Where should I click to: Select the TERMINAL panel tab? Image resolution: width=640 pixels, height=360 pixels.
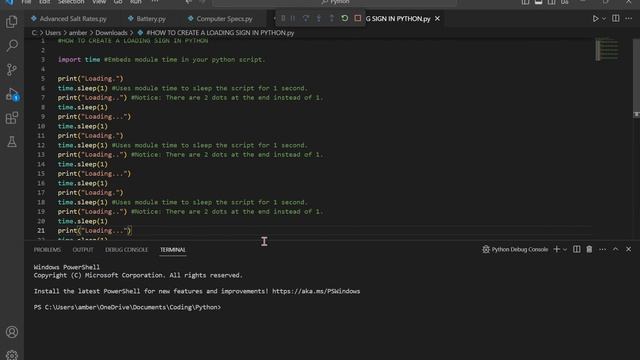click(x=173, y=249)
